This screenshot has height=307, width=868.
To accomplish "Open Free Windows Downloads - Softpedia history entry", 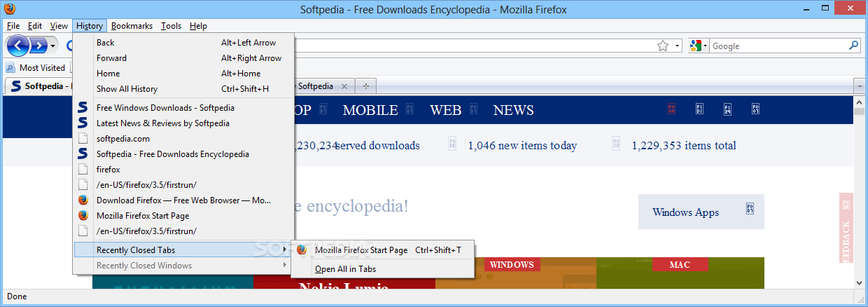I will (x=184, y=108).
